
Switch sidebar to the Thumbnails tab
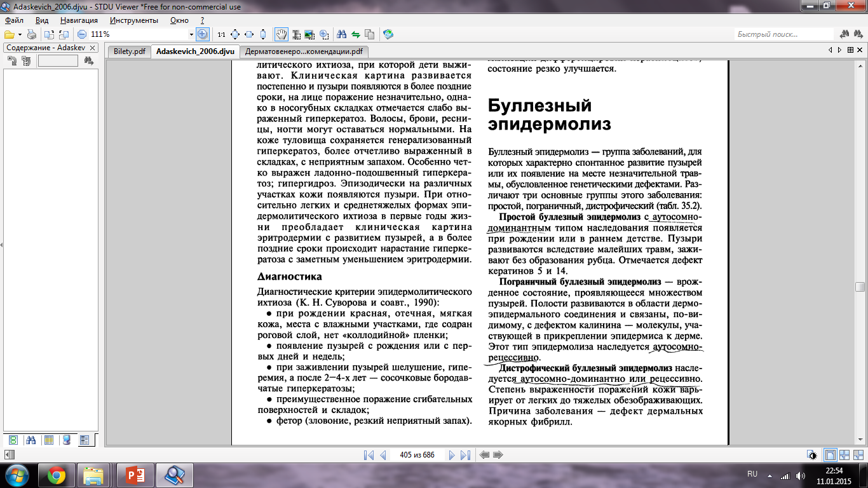click(x=13, y=440)
